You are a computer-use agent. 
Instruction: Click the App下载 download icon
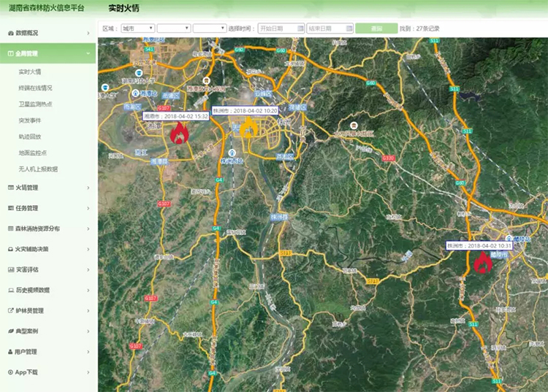click(10, 372)
